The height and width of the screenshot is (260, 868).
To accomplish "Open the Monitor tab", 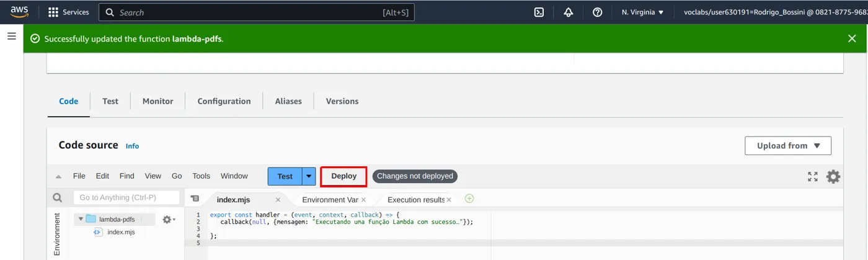I will pos(157,101).
